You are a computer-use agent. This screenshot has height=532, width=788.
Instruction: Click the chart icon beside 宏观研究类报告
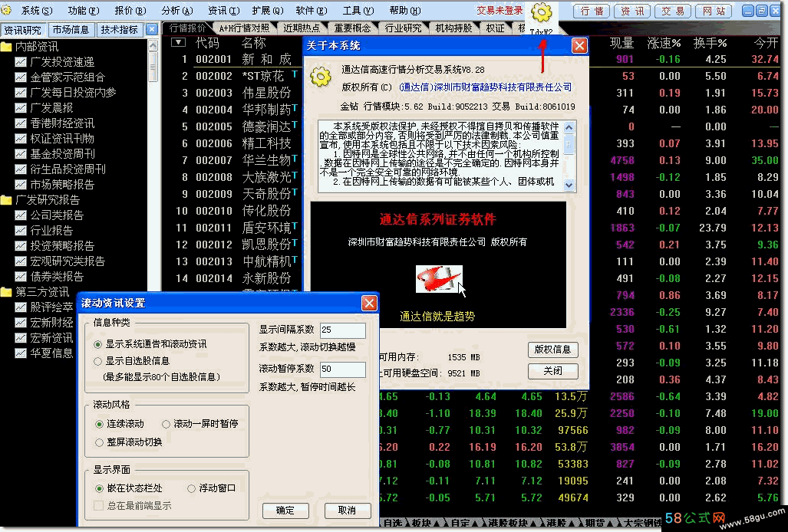[21, 261]
